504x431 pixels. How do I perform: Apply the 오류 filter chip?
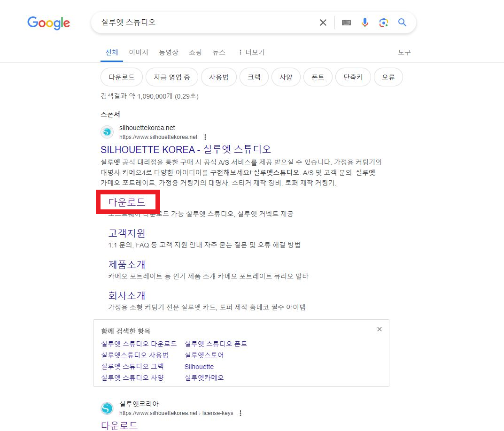pos(388,77)
